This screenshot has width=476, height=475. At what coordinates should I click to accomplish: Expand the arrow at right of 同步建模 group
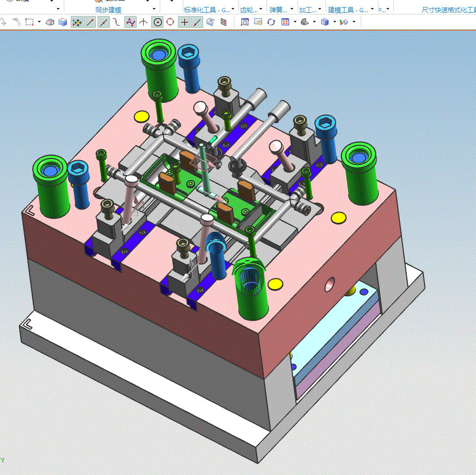(154, 9)
